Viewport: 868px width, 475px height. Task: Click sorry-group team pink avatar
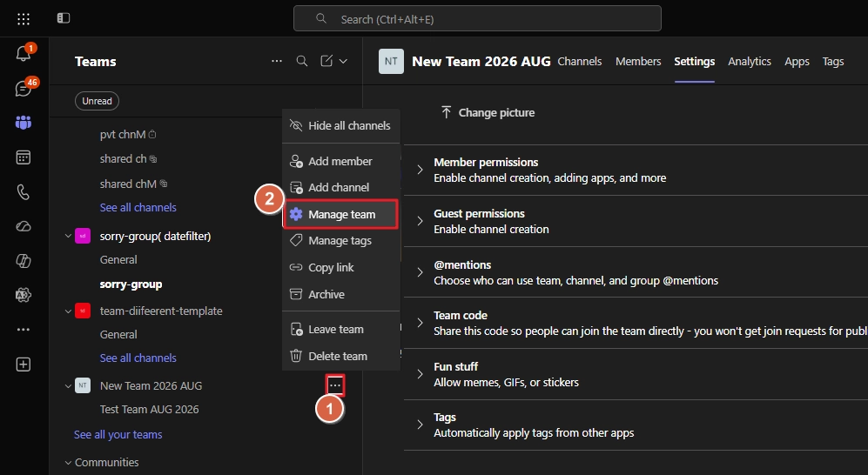pos(83,236)
